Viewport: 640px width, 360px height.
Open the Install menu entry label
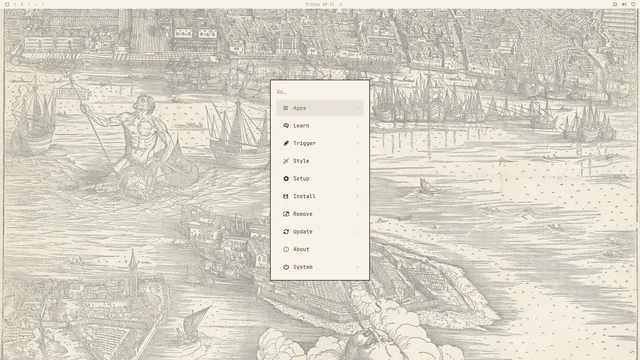304,196
